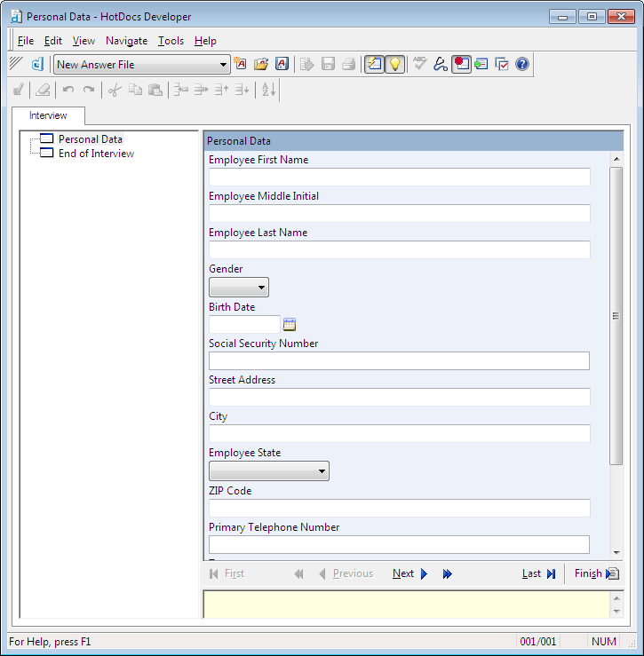The image size is (644, 656).
Task: Click the grayed printer icon
Action: click(348, 64)
